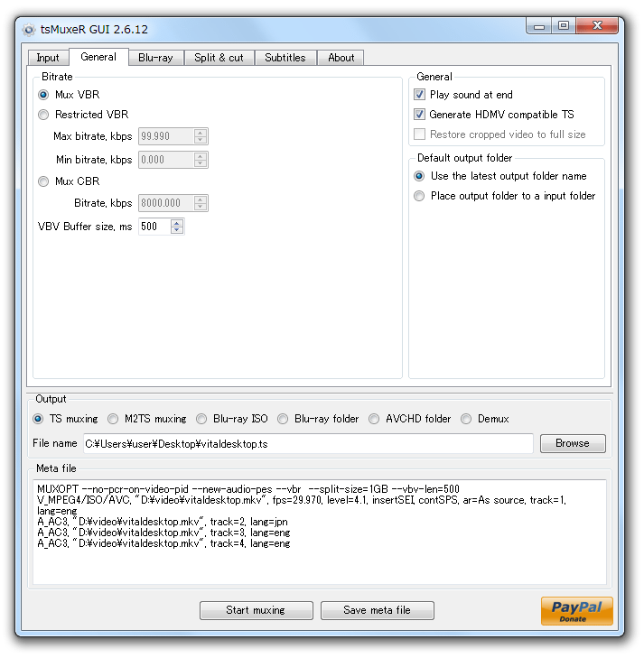Select TS muxing output option
This screenshot has height=658, width=644.
(38, 419)
